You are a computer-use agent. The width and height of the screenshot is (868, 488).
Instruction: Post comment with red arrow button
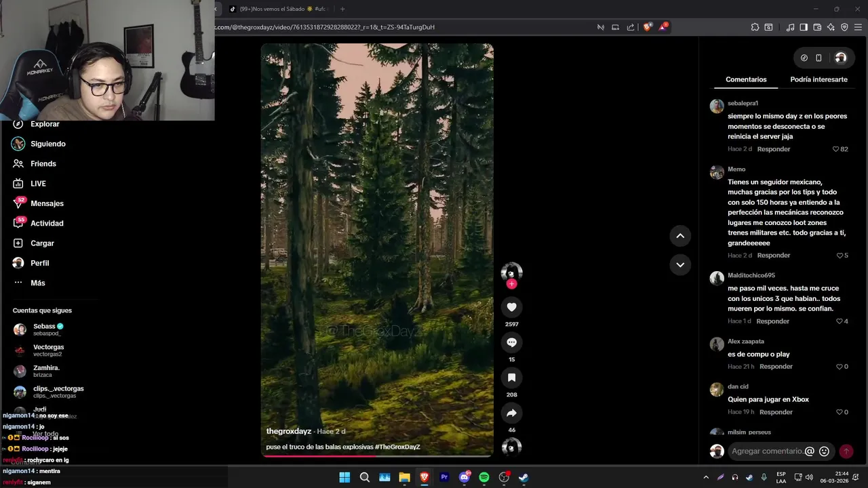tap(846, 451)
